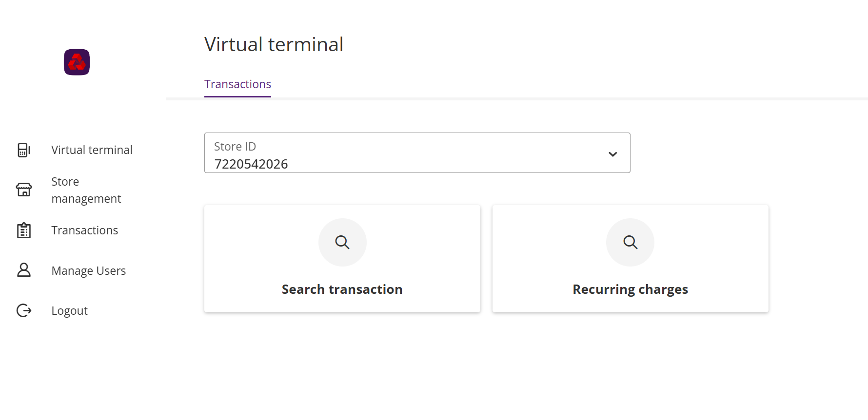Select Manage Users in sidebar
868x420 pixels.
point(88,271)
